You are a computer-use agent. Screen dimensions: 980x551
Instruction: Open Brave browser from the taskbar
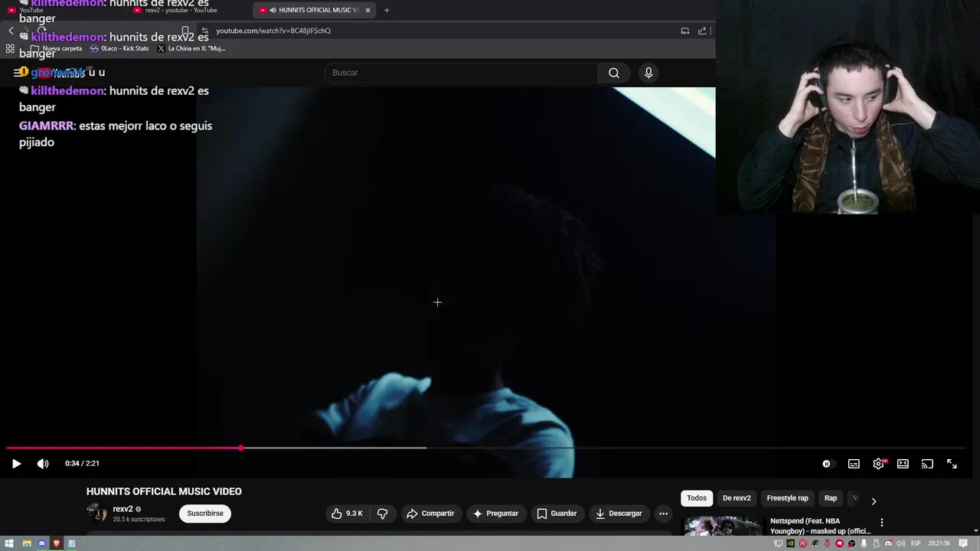57,543
